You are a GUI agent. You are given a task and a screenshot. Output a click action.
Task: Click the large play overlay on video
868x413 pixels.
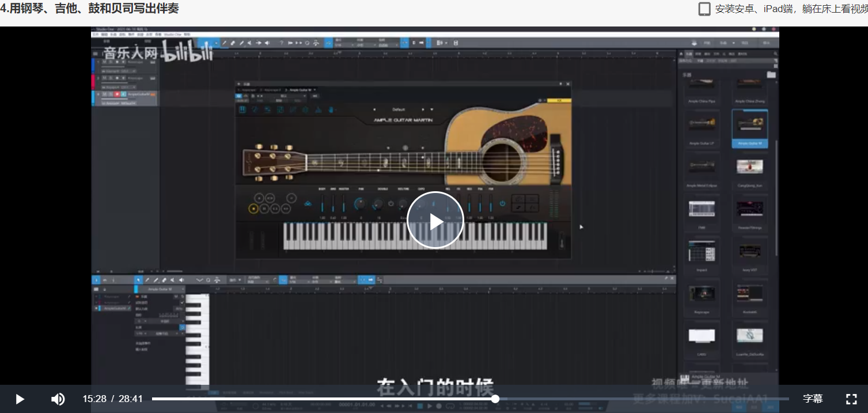pyautogui.click(x=435, y=221)
